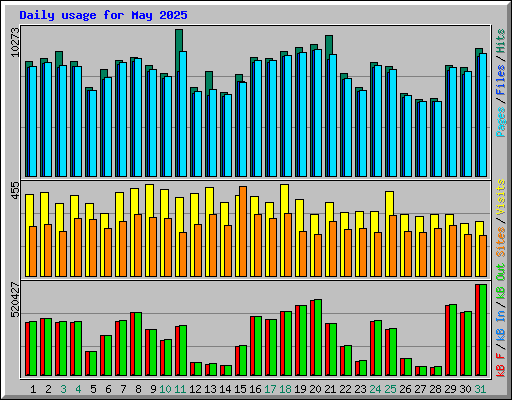Click the green kB bar for day 29
Image resolution: width=512 pixels, height=400 pixels.
coord(453,340)
